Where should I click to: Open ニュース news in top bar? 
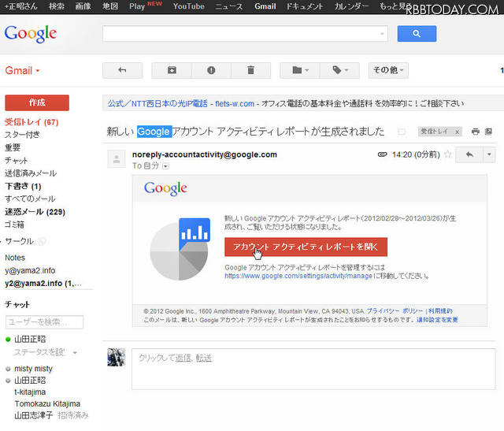click(x=229, y=6)
